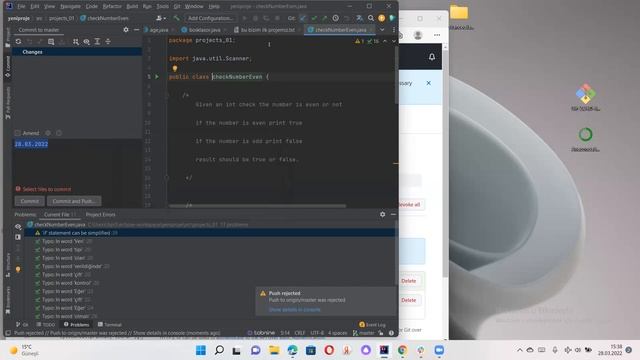Select the Changes node in commit tree
Screen dimensions: 640x360
tap(77, 52)
